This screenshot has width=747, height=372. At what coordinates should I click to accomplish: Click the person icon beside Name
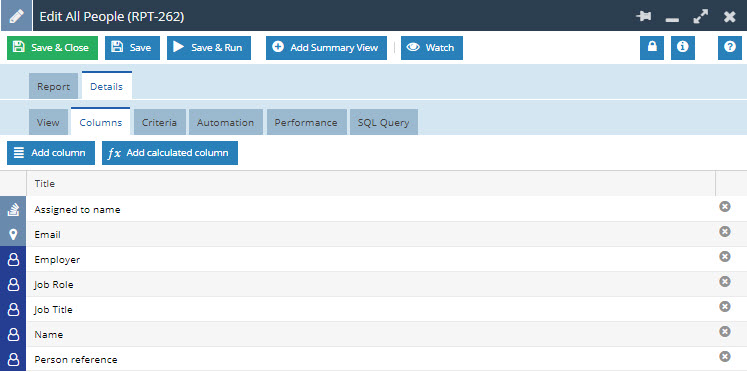tap(13, 334)
